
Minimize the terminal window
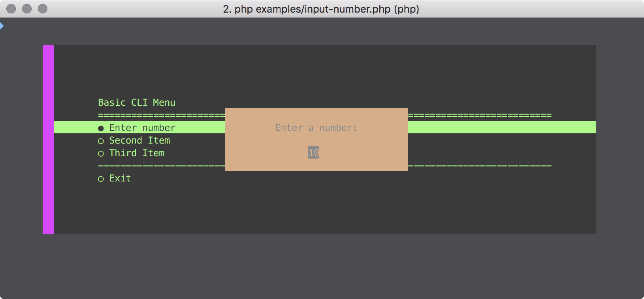tap(27, 9)
